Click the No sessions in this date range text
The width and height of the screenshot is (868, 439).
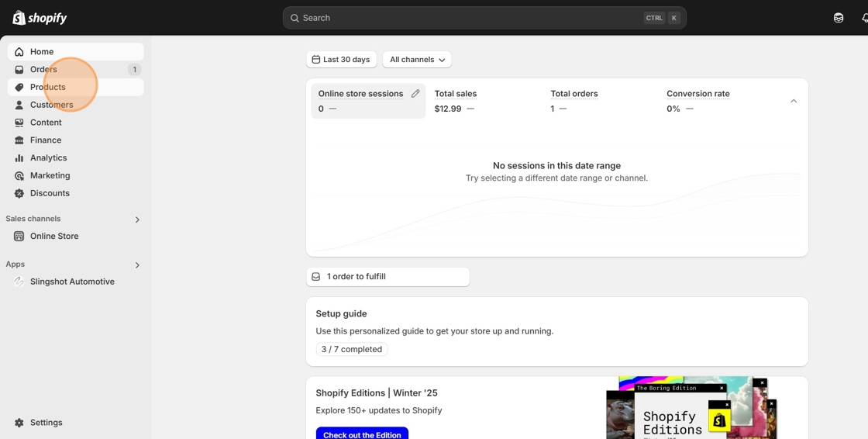[557, 166]
